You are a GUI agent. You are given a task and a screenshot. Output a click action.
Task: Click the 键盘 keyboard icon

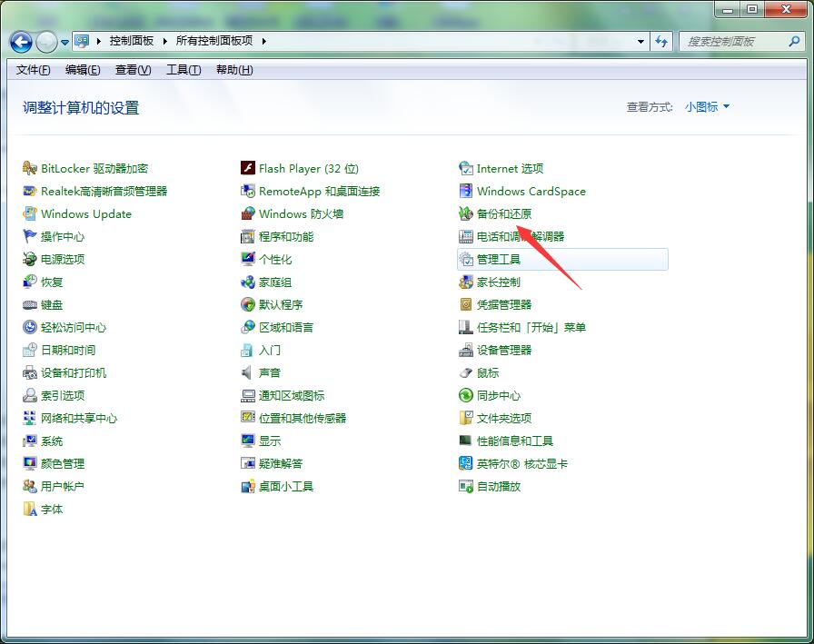30,304
